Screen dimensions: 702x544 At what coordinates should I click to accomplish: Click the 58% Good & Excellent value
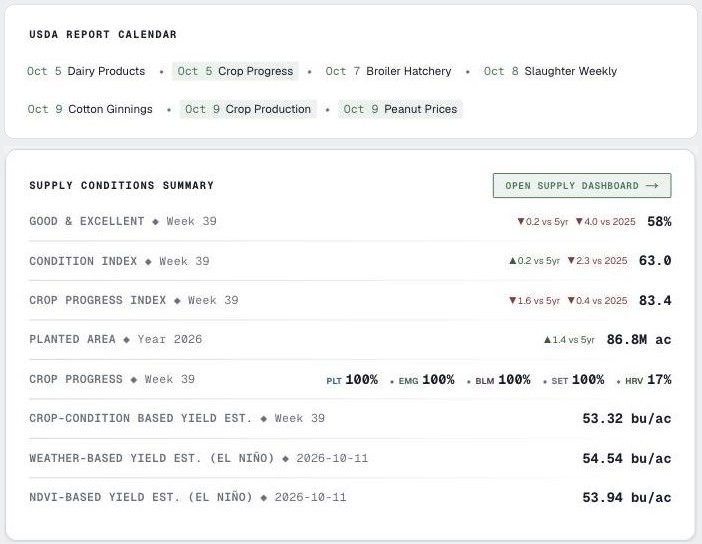[x=659, y=221]
